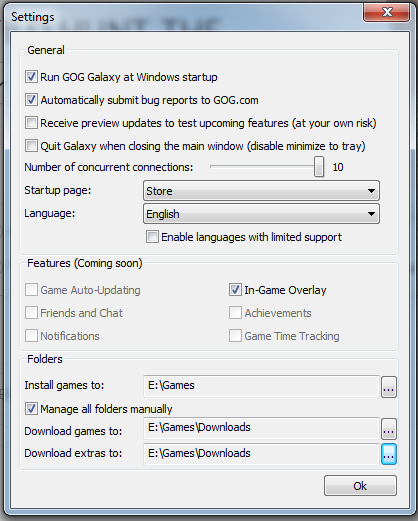Screen dimensions: 418x521
Task: Browse for the Download games to folder
Action: pyautogui.click(x=389, y=429)
